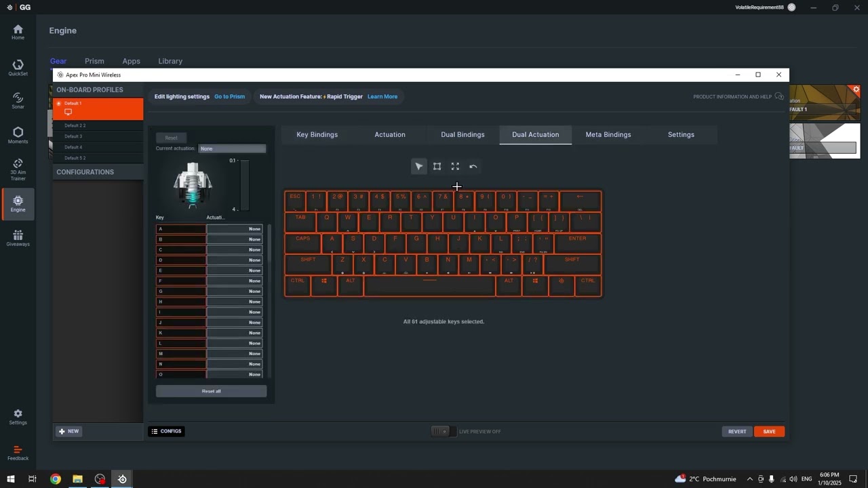868x488 pixels.
Task: Select on-board profile Default 2 2
Action: [x=98, y=125]
